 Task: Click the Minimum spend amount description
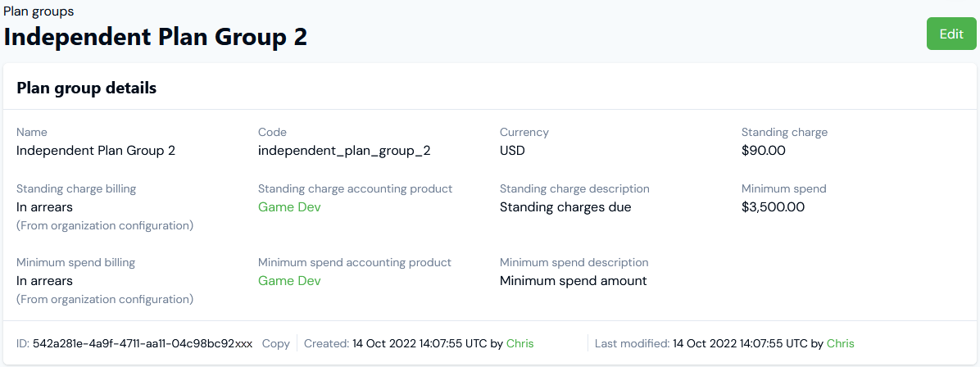(573, 281)
